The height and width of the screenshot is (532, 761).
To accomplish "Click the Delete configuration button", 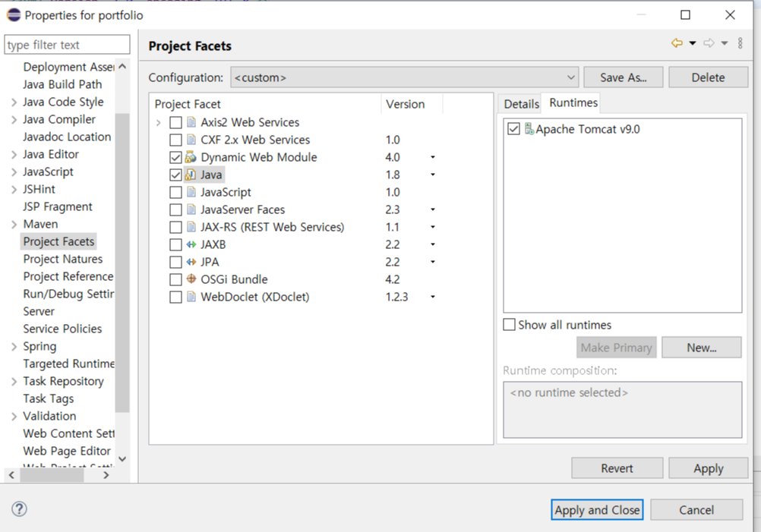I will 708,77.
